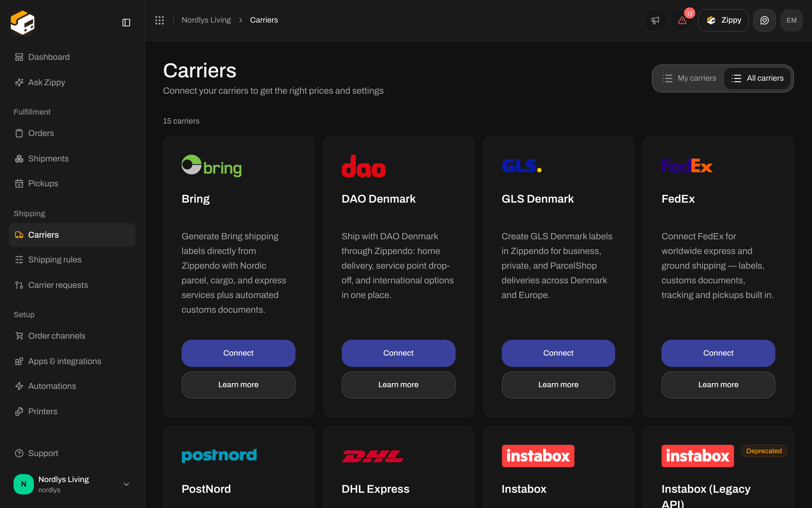Open Support in the sidebar
This screenshot has height=508, width=812.
tap(72, 453)
